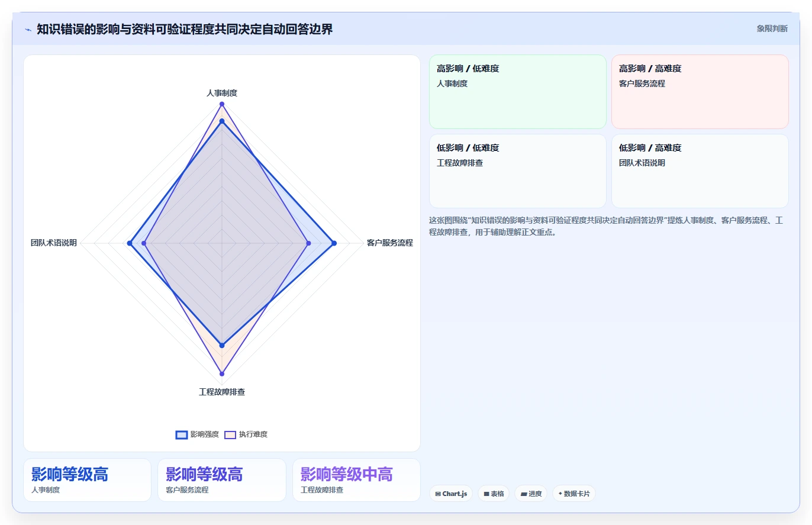Click the 工程故障排查 radar axis label

pos(222,392)
